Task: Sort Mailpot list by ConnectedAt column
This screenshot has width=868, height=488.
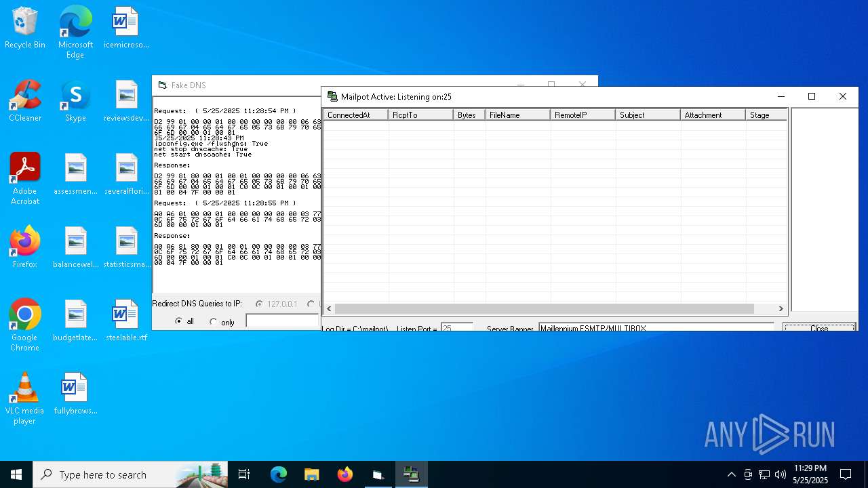Action: coord(355,115)
